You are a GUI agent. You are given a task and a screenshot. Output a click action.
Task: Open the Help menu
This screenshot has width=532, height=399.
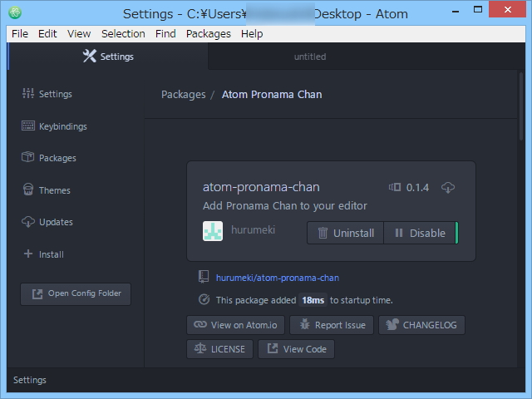252,34
